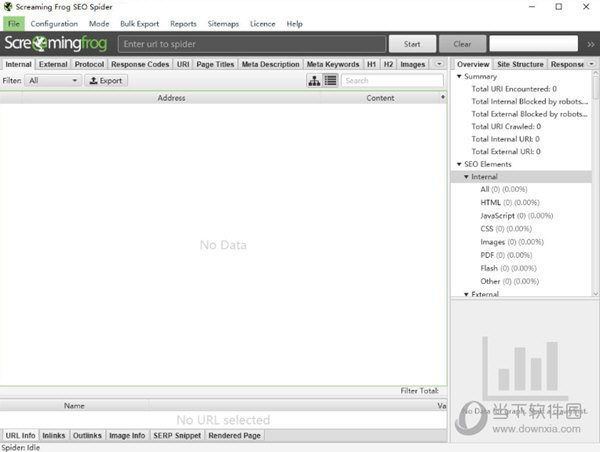600x452 pixels.
Task: Open the Bulk Export menu
Action: point(139,24)
